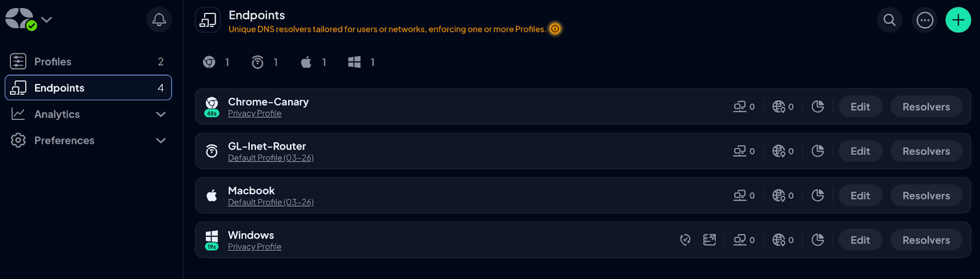Click the shield icon in Windows row

[685, 240]
